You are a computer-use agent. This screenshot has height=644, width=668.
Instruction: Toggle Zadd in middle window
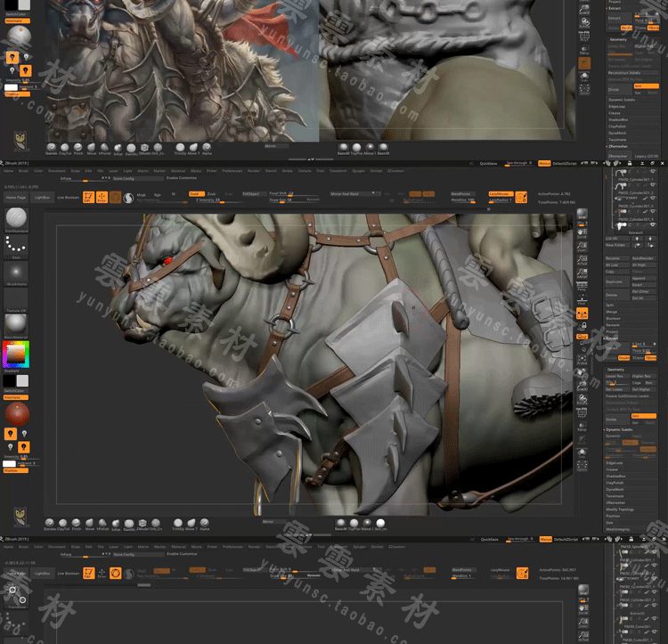tap(196, 194)
